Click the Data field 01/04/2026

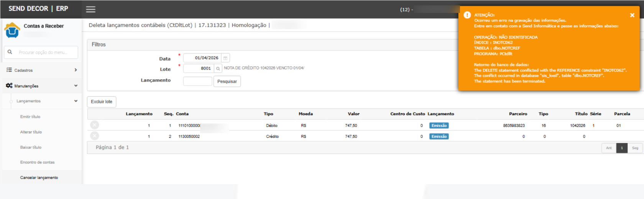tap(202, 58)
